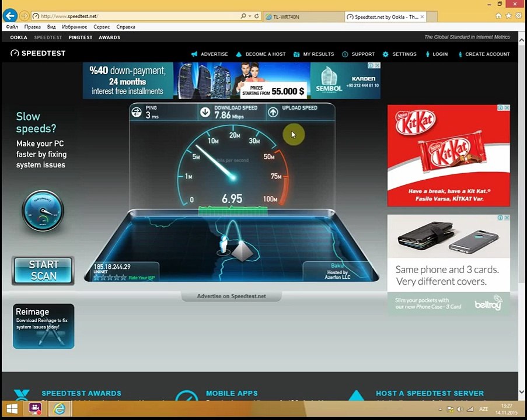Open the Bellroy phone case ad
Image resolution: width=527 pixels, height=420 pixels.
449,265
